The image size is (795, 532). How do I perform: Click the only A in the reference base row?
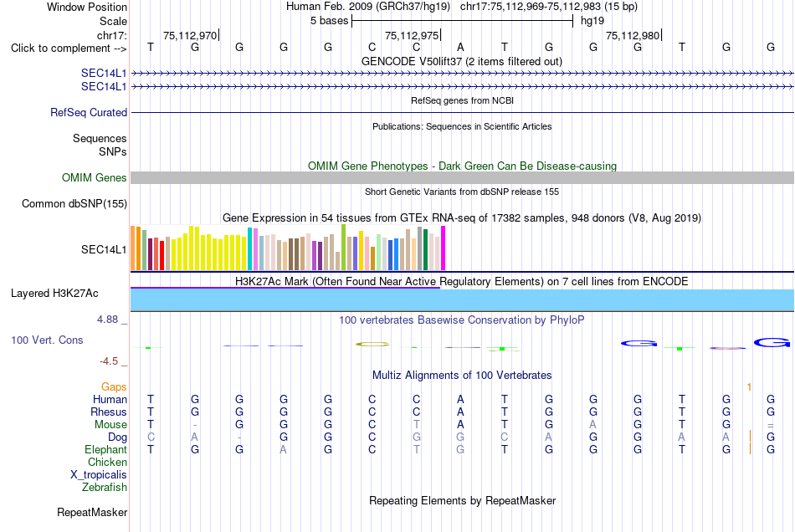(x=460, y=47)
